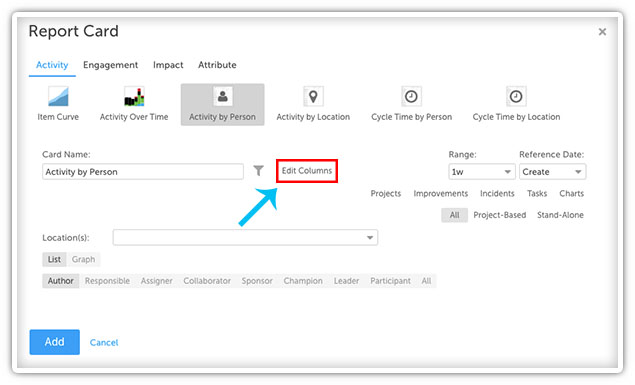Image resolution: width=635 pixels, height=385 pixels.
Task: Click into the Card Name field
Action: [x=143, y=172]
